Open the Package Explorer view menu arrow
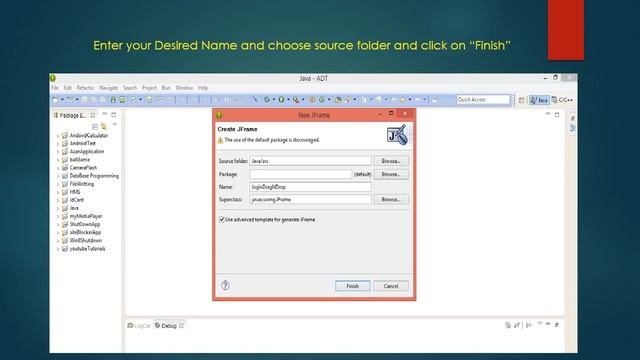This screenshot has width=640, height=360. click(x=115, y=125)
